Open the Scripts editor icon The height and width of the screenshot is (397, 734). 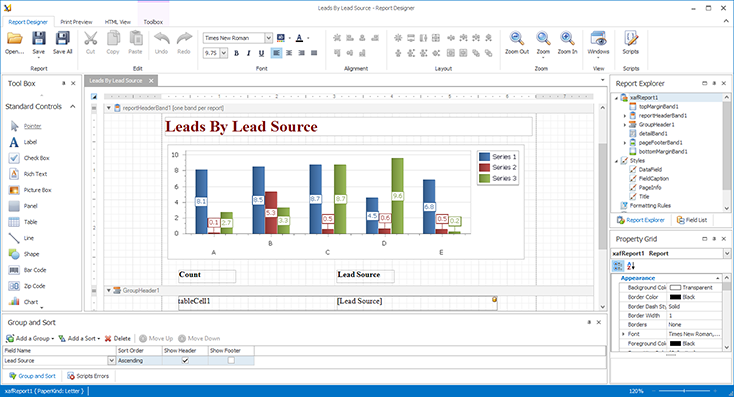tap(631, 39)
